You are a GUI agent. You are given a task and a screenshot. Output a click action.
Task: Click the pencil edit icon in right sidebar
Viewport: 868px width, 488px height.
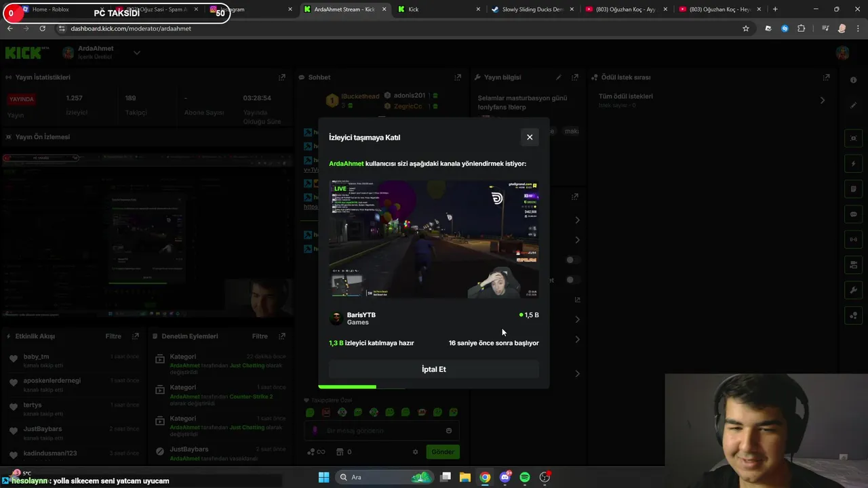(x=853, y=106)
